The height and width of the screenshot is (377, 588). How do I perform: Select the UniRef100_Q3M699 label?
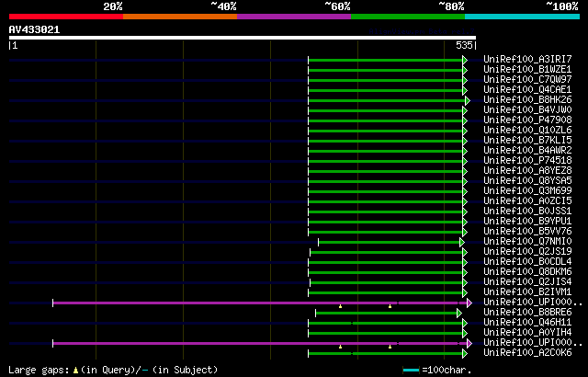527,191
